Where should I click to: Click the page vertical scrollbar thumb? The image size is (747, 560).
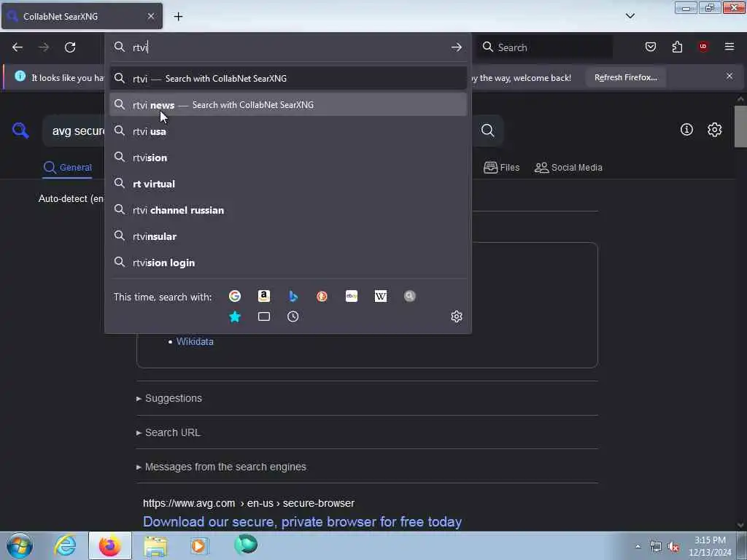coord(740,126)
